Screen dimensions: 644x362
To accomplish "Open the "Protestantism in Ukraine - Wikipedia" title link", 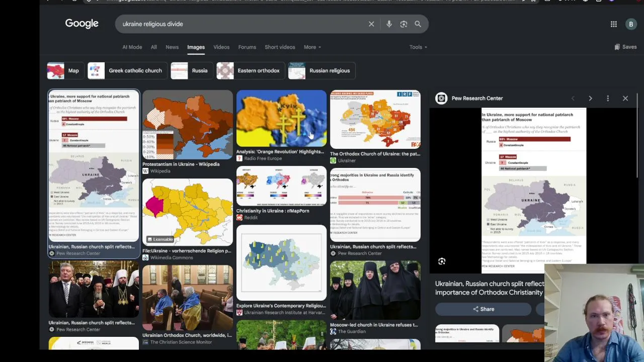I will (181, 164).
